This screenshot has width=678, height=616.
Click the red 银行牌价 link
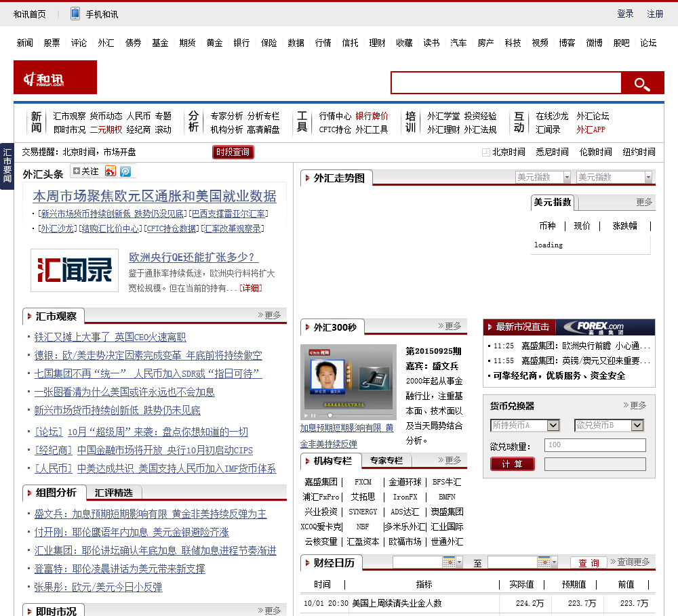(372, 117)
